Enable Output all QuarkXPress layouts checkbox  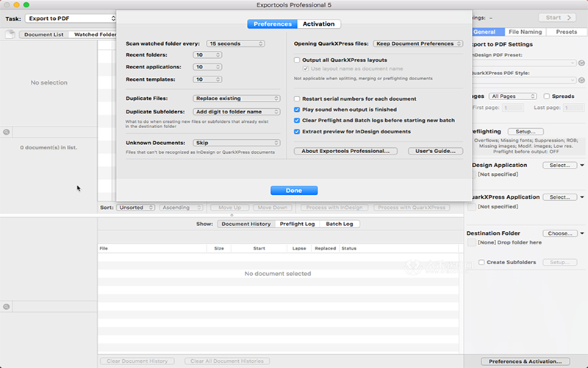click(x=297, y=60)
